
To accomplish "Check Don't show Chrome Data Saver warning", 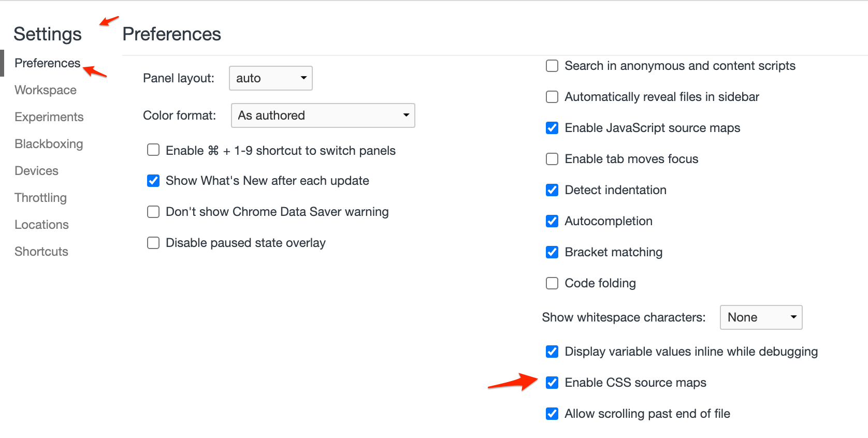I will 153,212.
